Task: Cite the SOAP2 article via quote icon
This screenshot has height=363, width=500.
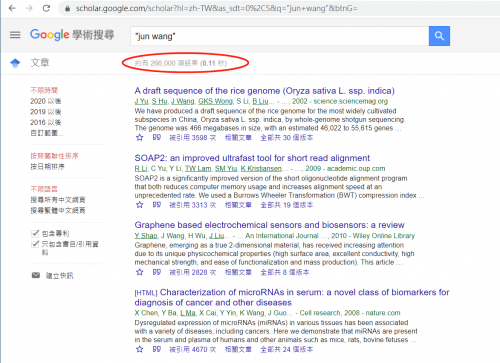Action: pos(157,205)
